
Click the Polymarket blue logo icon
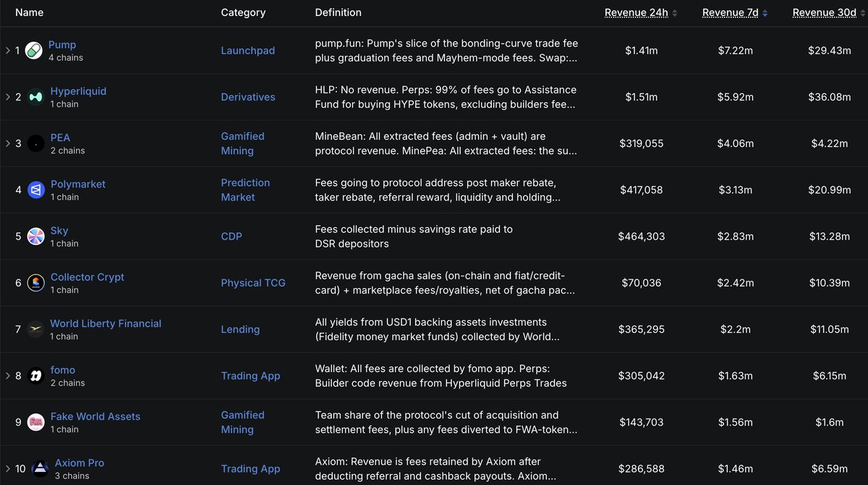click(36, 190)
